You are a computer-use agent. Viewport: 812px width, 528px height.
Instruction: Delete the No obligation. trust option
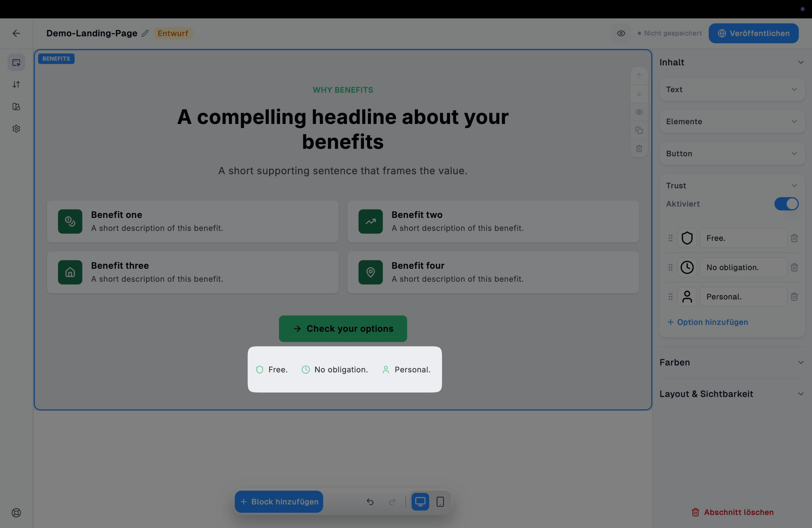794,268
